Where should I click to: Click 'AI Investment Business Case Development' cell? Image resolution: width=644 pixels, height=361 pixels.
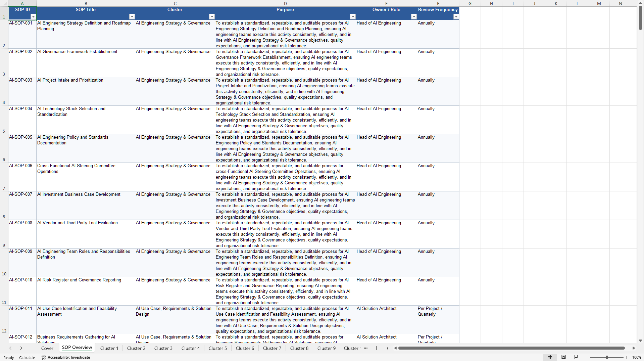pyautogui.click(x=86, y=206)
